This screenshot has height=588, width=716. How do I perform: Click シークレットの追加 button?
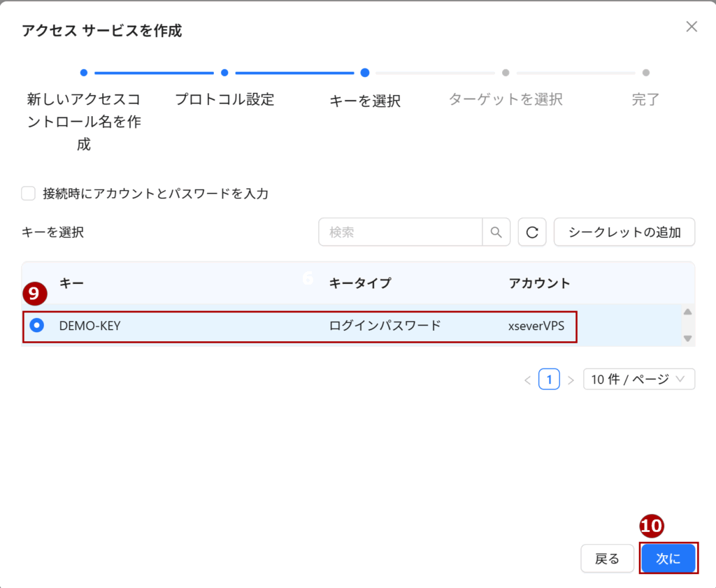(624, 232)
